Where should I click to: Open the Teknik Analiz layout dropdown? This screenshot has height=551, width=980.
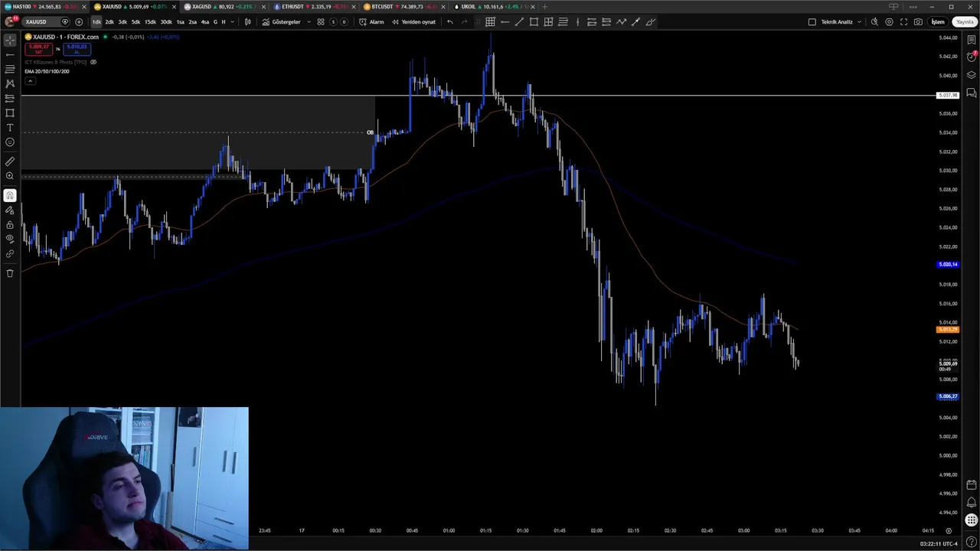(860, 21)
